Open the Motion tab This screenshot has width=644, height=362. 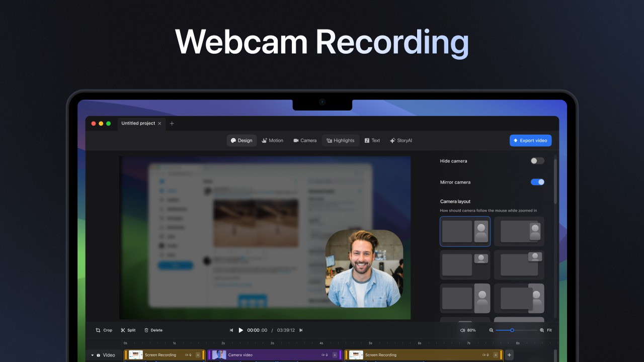(x=272, y=141)
